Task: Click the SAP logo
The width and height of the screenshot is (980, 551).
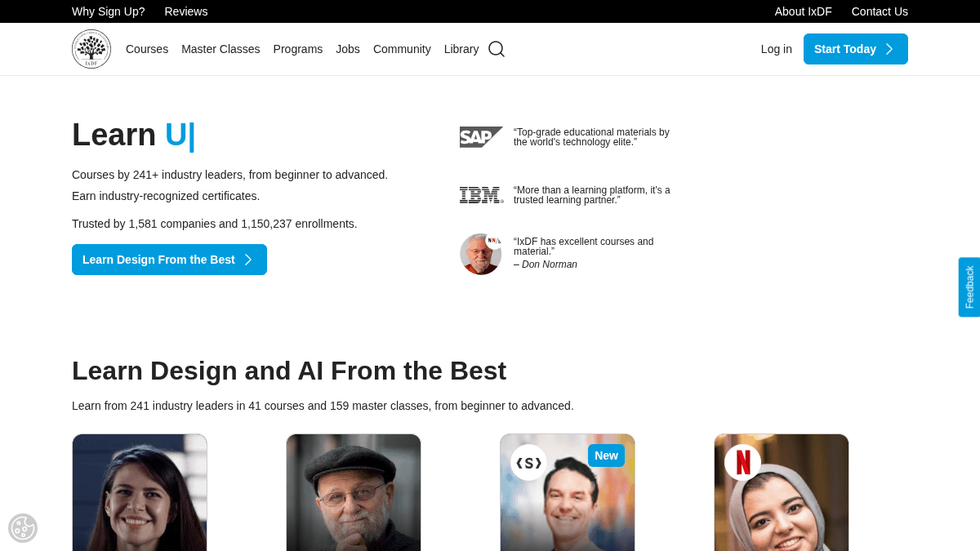Action: click(481, 137)
